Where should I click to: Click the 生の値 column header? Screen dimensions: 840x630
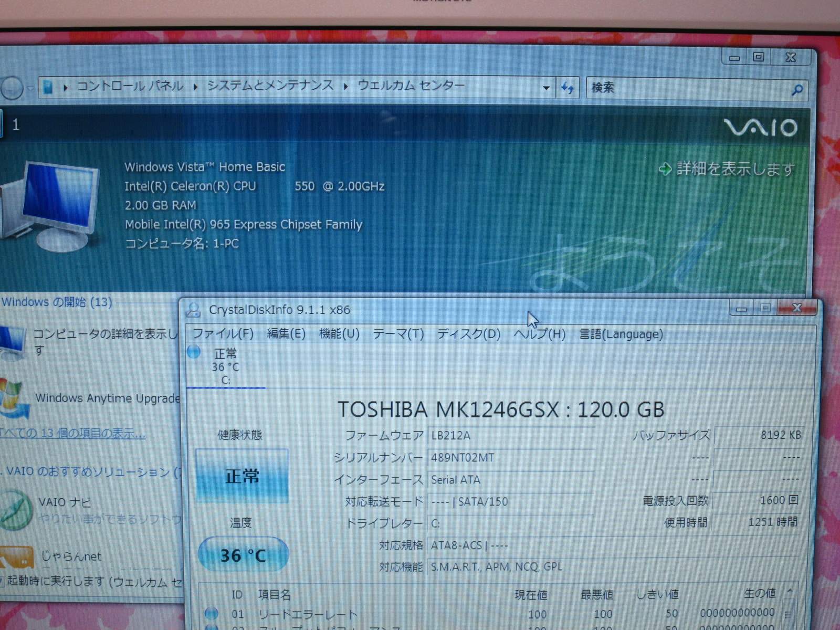760,593
